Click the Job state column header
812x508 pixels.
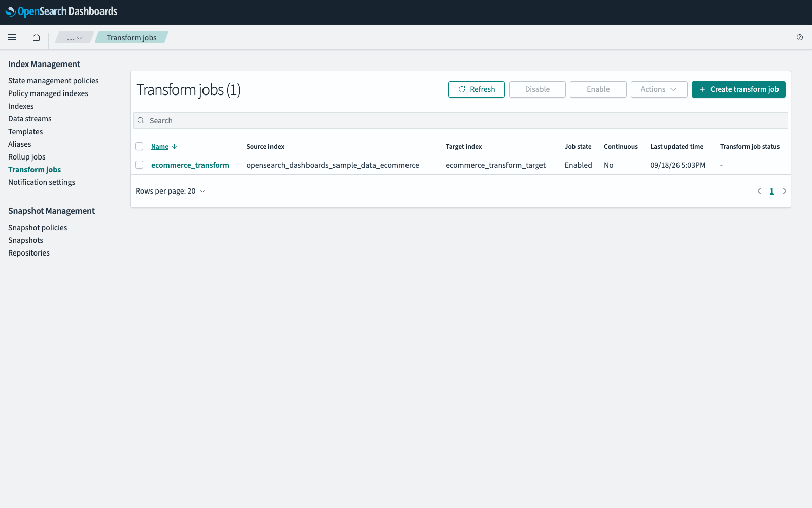tap(578, 147)
